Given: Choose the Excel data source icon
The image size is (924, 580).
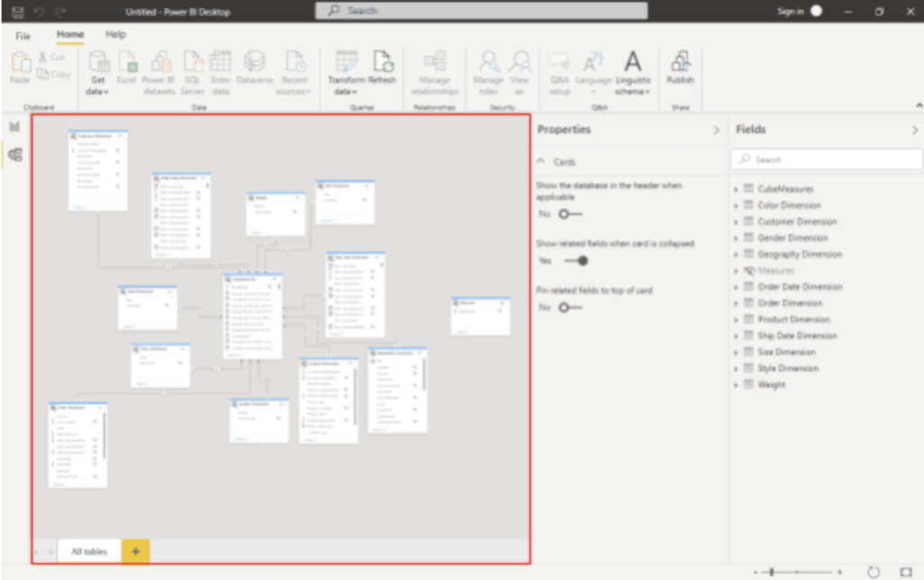Looking at the screenshot, I should tap(127, 61).
